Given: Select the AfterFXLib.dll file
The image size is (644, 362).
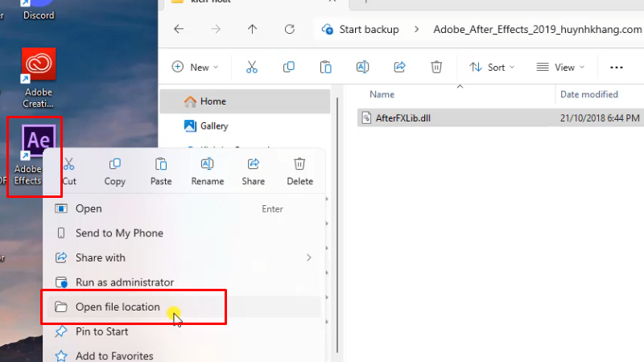Looking at the screenshot, I should 501,118.
